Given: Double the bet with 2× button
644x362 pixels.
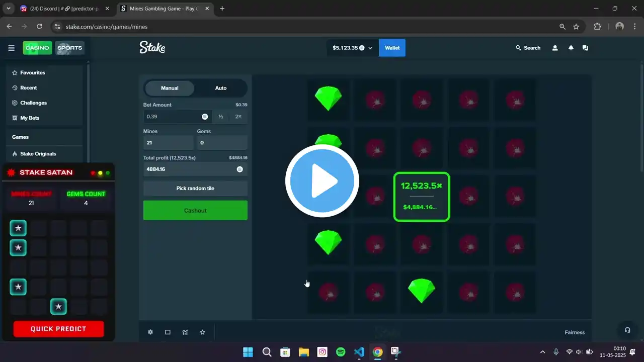Looking at the screenshot, I should 238,116.
